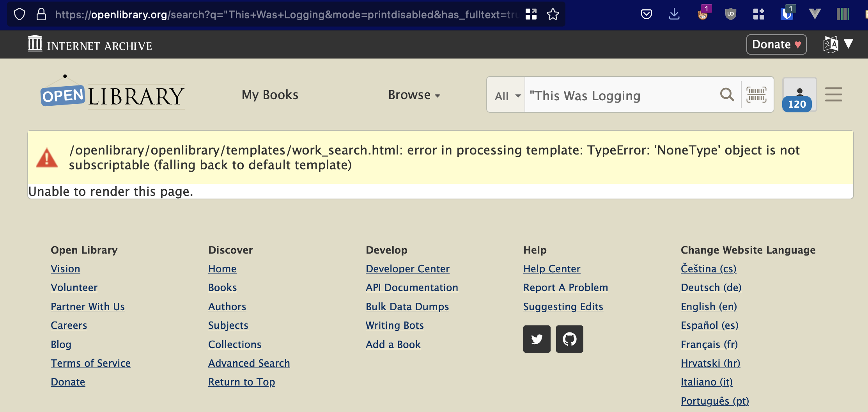
Task: Open Advanced Search in footer
Action: [249, 363]
